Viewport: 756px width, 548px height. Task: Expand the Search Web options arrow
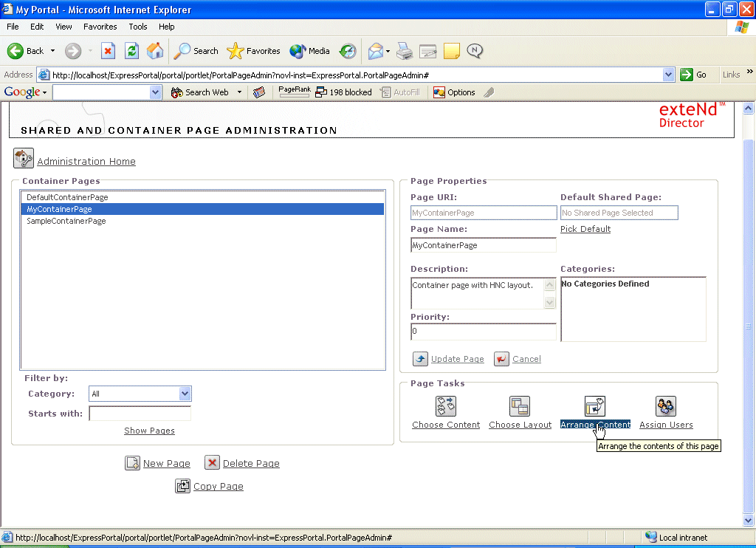tap(239, 92)
